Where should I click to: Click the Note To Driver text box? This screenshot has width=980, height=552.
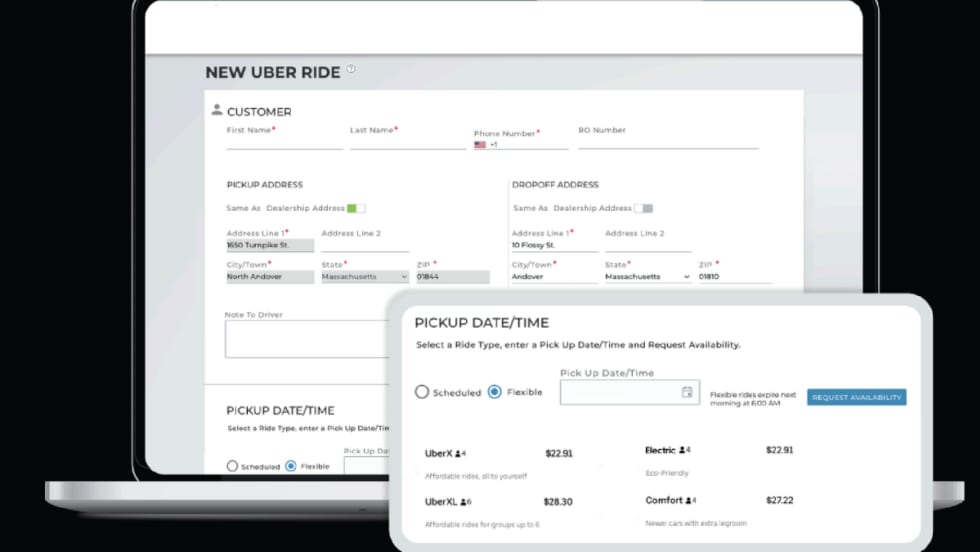[x=306, y=339]
